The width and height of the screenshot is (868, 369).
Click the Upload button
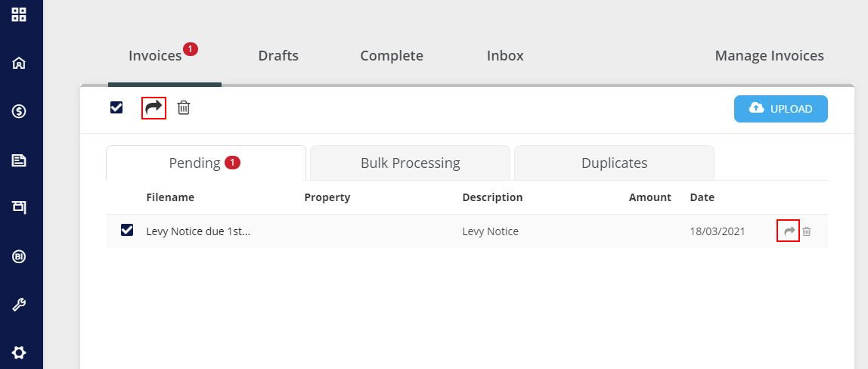click(780, 109)
